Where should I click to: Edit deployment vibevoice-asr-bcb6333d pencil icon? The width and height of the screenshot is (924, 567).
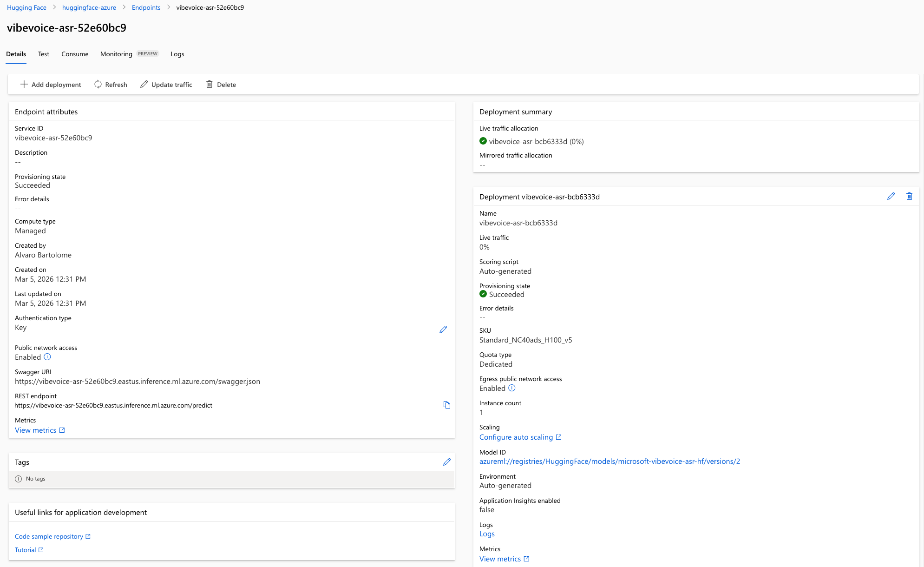pos(891,196)
